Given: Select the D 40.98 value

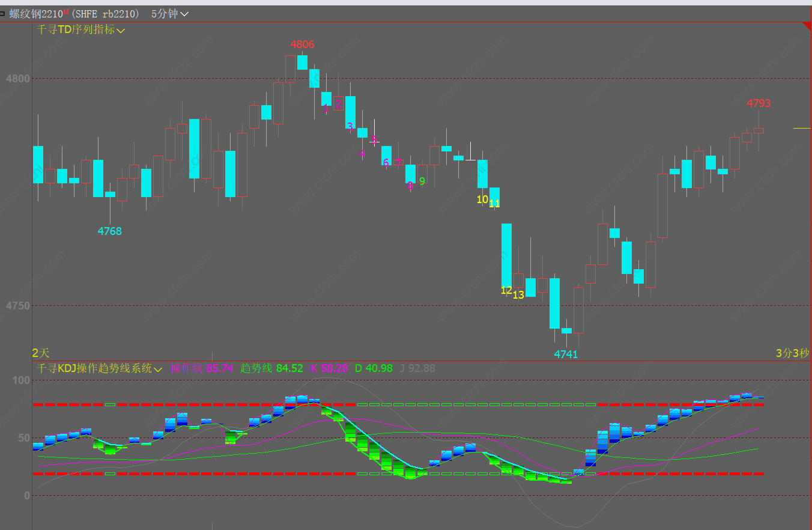Looking at the screenshot, I should coord(374,368).
